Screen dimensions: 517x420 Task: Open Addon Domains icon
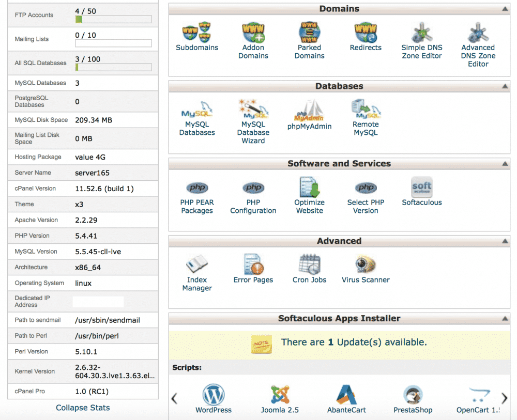pos(253,33)
